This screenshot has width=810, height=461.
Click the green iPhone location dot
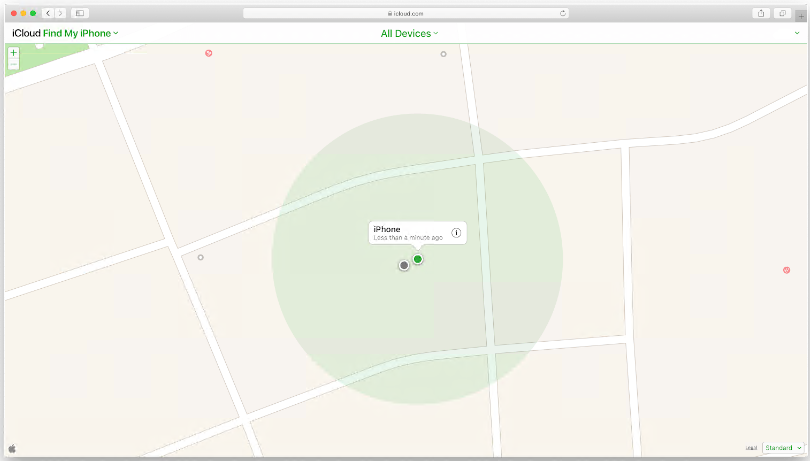point(418,259)
